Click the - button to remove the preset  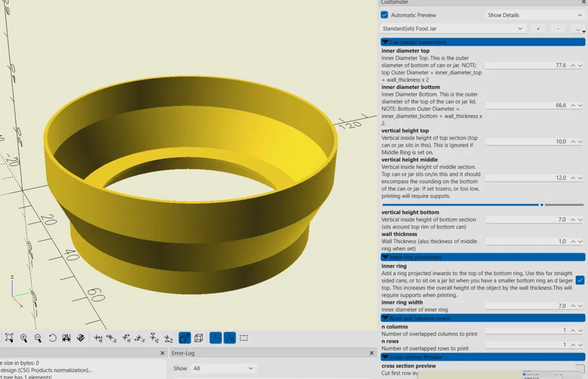[558, 29]
